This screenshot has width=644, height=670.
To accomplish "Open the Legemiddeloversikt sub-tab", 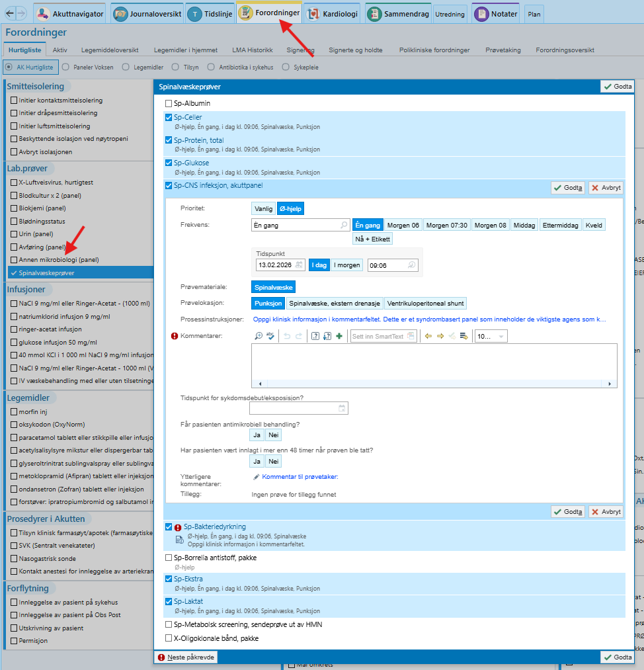I will [110, 50].
